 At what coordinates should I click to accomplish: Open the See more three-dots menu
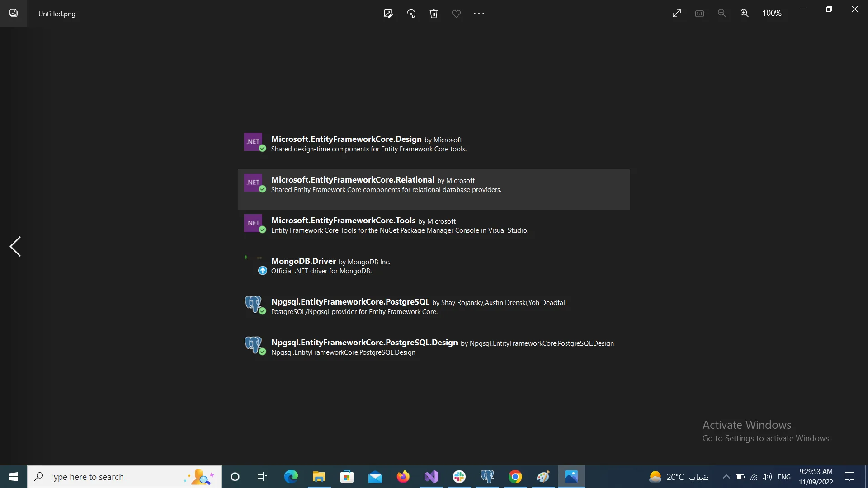(479, 14)
